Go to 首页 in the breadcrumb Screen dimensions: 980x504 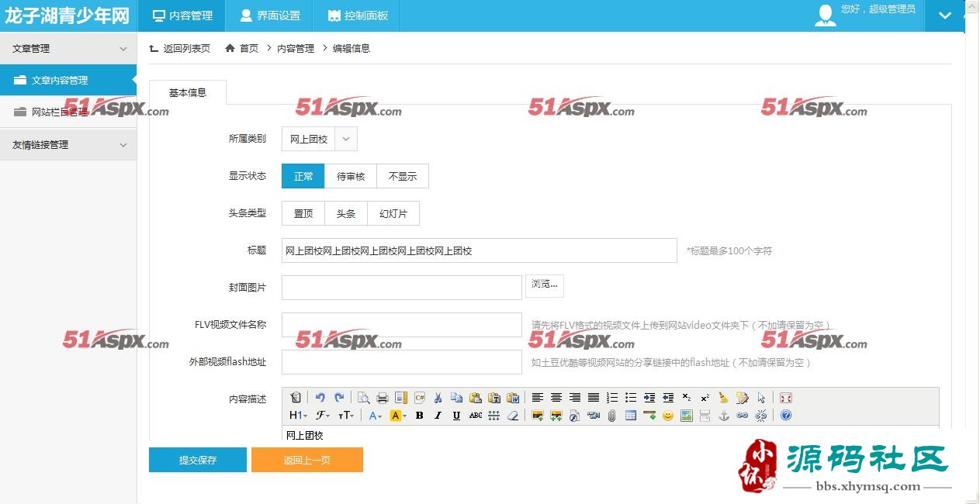click(242, 48)
